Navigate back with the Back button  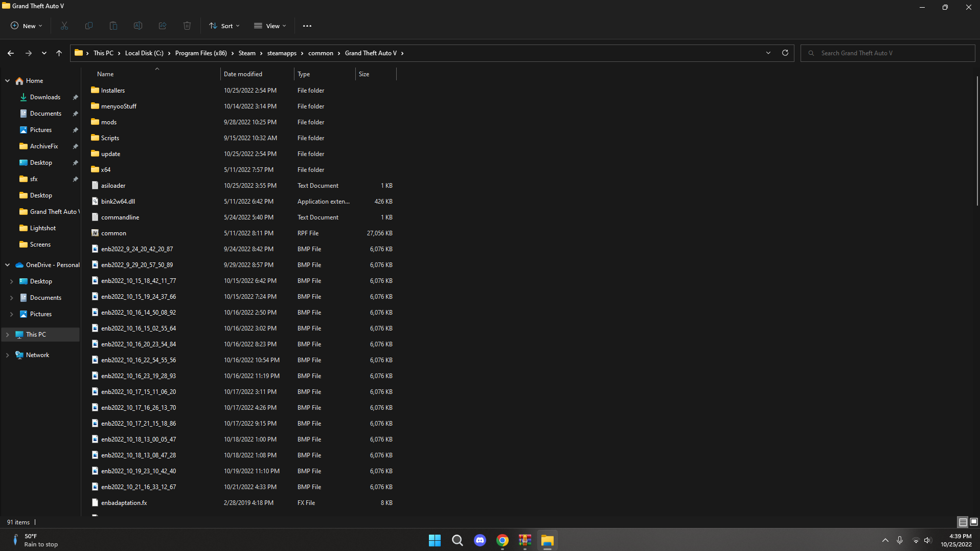(x=10, y=53)
